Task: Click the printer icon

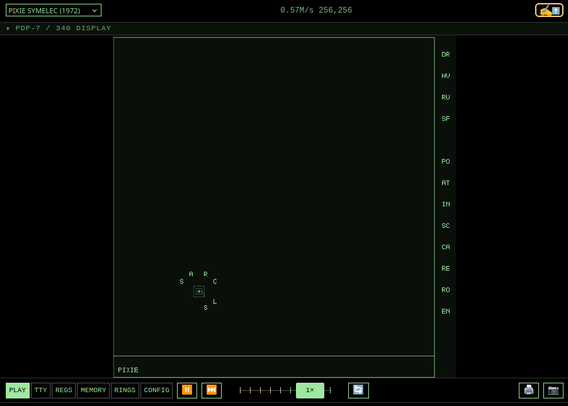Action: click(x=529, y=390)
